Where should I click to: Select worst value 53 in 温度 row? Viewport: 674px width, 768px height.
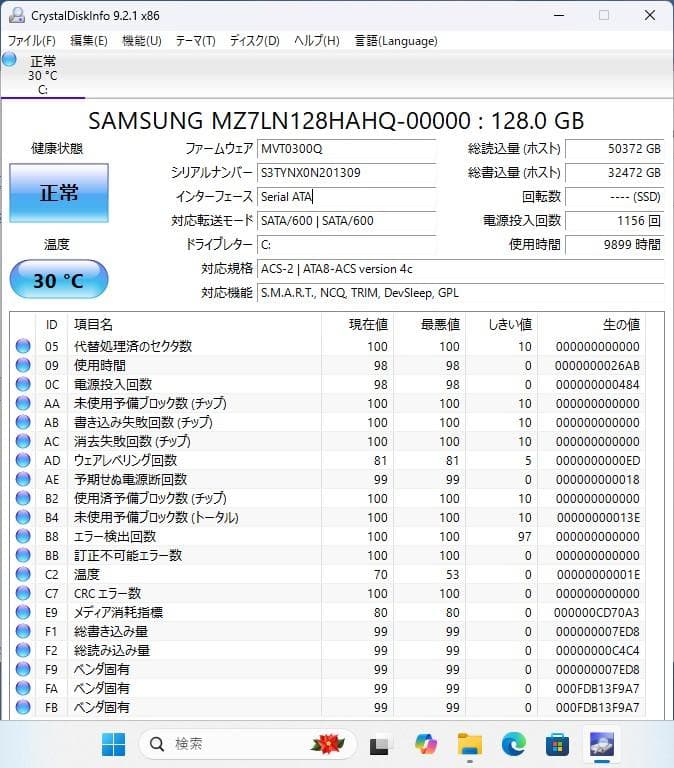[x=453, y=574]
